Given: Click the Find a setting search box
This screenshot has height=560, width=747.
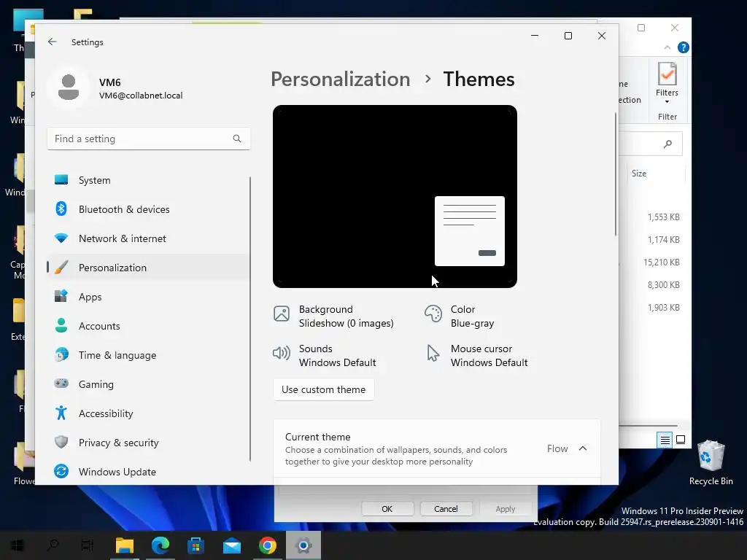Looking at the screenshot, I should 149,139.
